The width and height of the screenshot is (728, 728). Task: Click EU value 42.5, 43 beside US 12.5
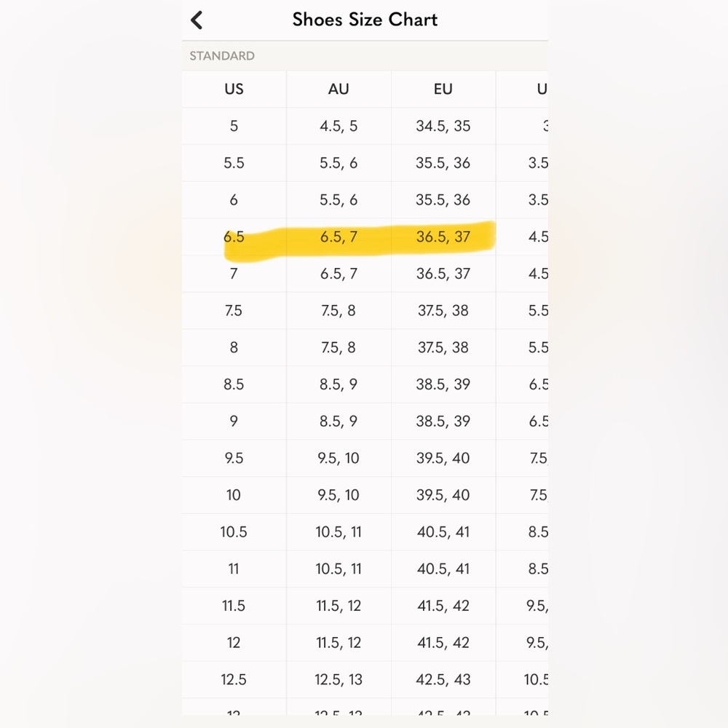point(443,679)
